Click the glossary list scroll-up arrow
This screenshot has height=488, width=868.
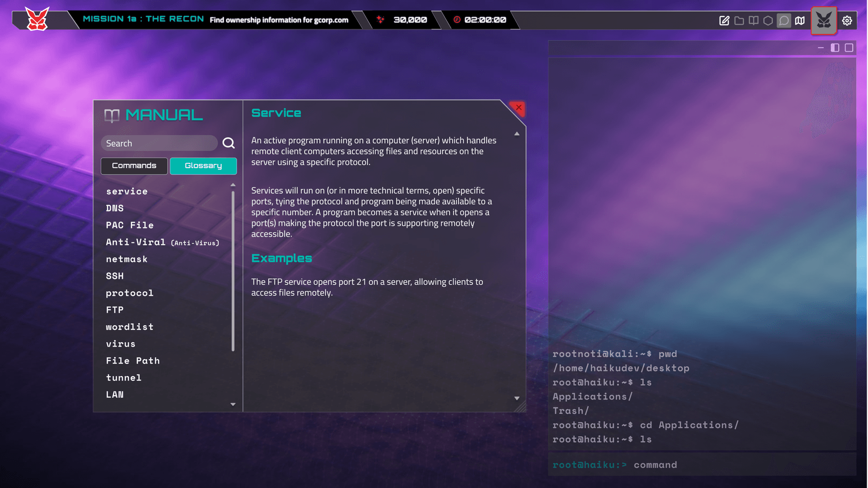(x=233, y=185)
